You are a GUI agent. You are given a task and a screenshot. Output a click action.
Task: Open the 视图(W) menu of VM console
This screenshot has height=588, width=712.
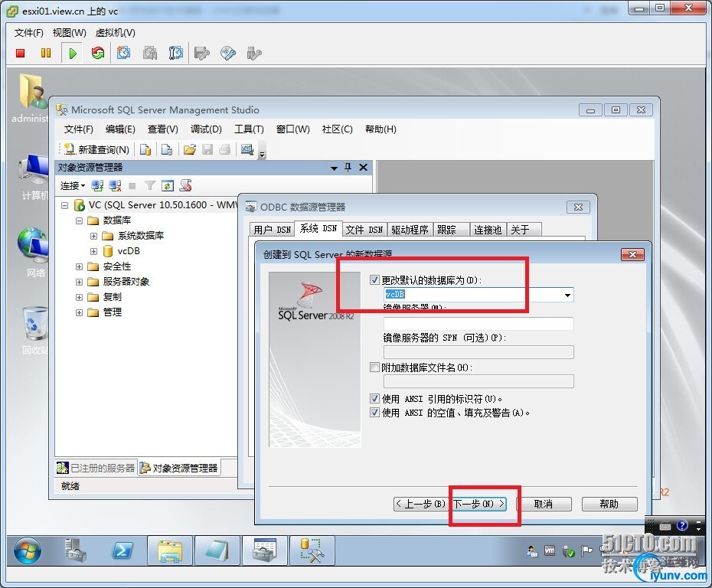[69, 33]
